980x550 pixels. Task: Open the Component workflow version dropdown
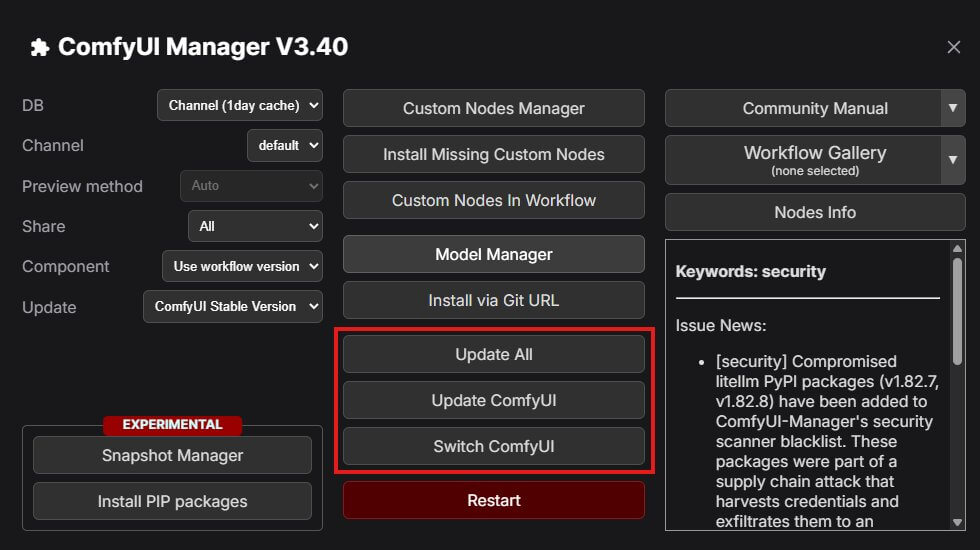pyautogui.click(x=242, y=266)
